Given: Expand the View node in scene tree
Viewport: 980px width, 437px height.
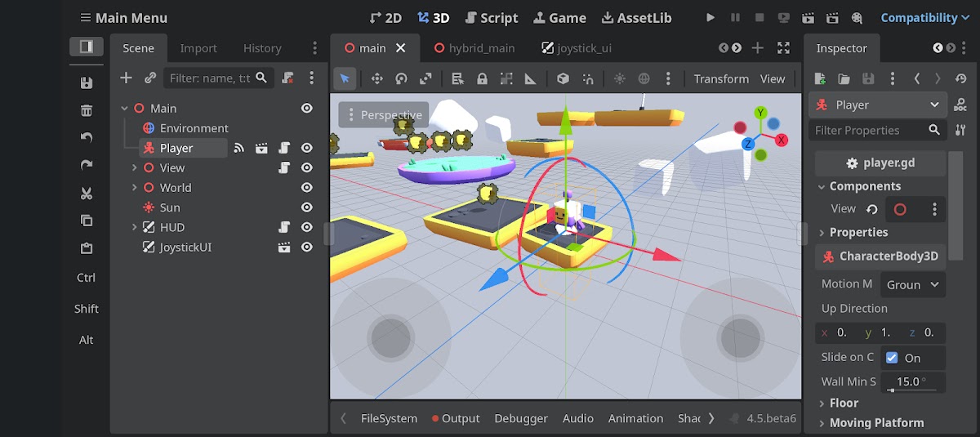Looking at the screenshot, I should click(134, 168).
